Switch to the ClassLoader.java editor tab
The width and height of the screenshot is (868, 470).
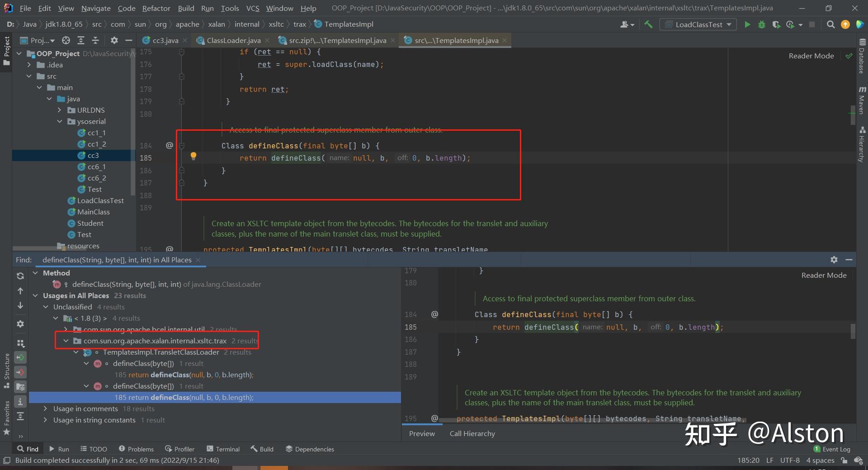(x=233, y=40)
